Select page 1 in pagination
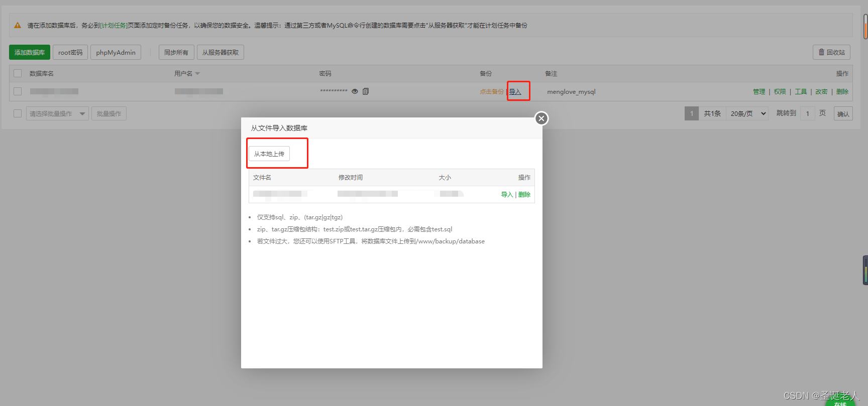This screenshot has width=868, height=406. pos(692,113)
